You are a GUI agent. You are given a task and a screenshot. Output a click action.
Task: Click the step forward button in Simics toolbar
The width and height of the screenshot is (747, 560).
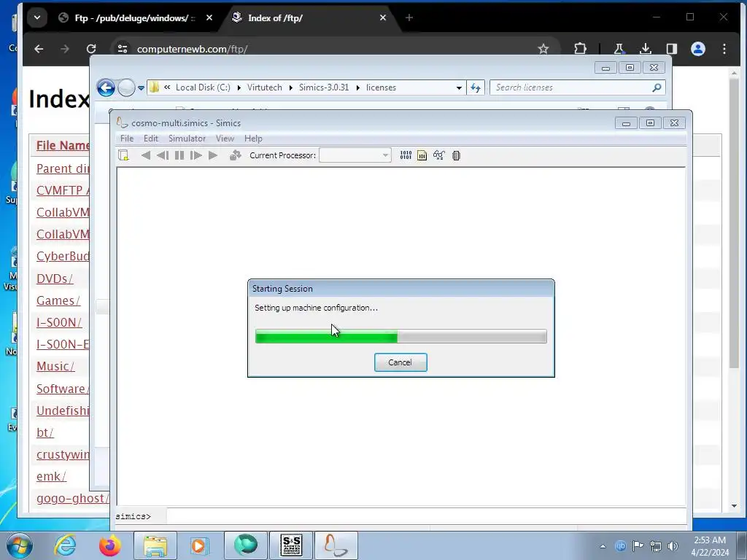point(196,155)
